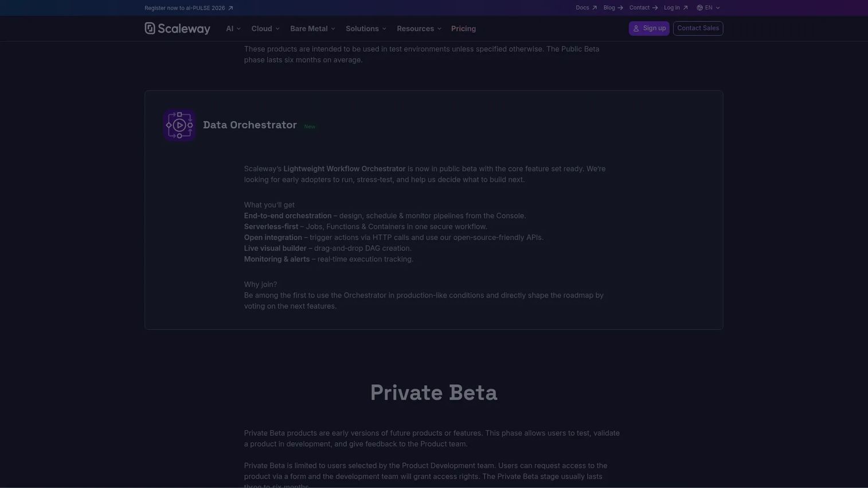Screen dimensions: 868x488
Task: Click the 'End-to-end orchestration' text
Action: point(288,216)
